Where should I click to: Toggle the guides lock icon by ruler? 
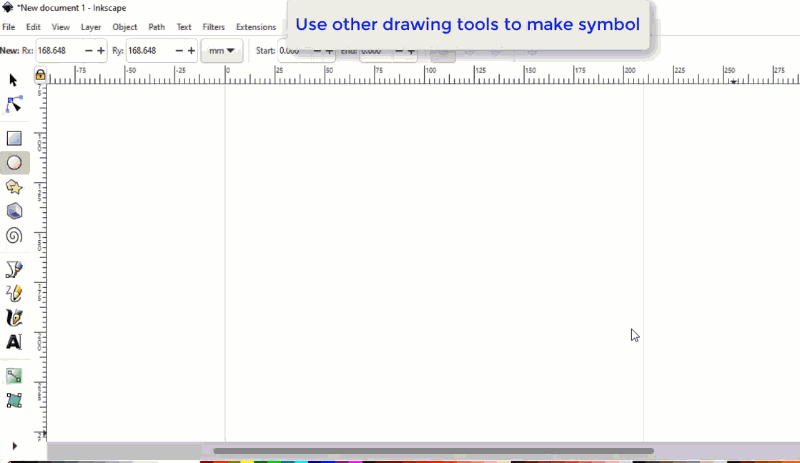(x=40, y=75)
